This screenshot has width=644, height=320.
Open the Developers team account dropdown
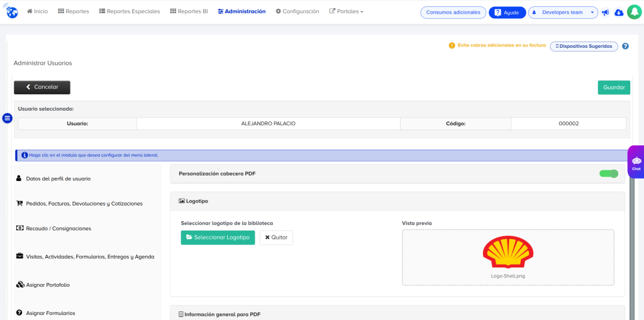click(563, 13)
